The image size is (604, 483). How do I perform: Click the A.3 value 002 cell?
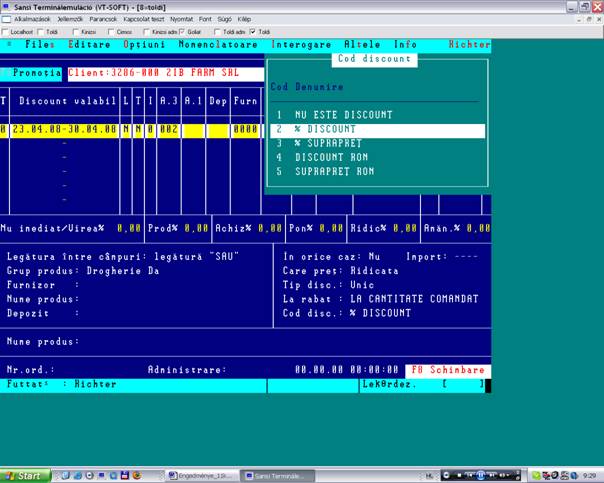click(169, 130)
